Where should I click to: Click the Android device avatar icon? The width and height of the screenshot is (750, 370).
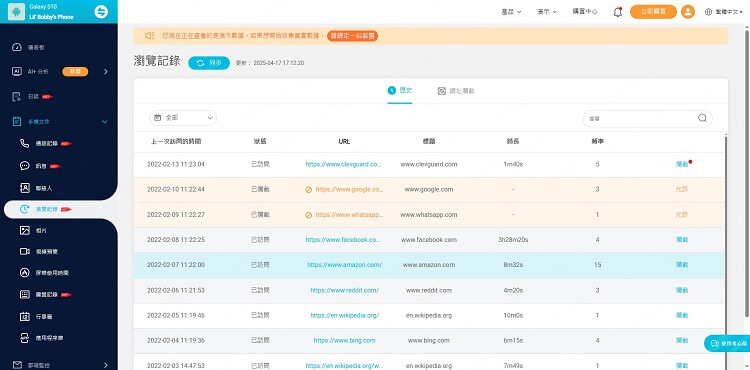(x=16, y=11)
